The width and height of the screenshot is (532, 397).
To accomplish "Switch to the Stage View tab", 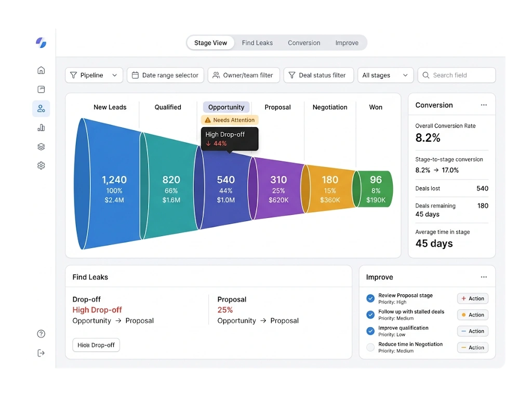I will [x=210, y=43].
